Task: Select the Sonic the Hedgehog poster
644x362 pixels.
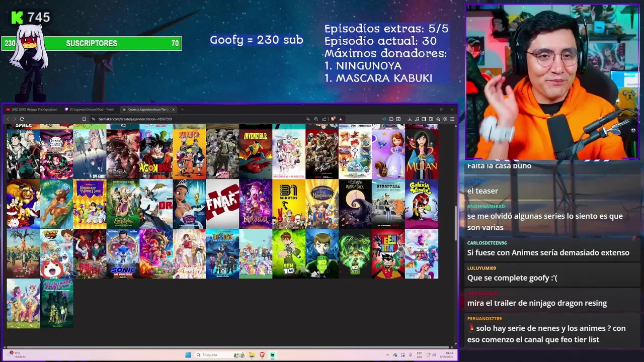Action: pyautogui.click(x=123, y=254)
